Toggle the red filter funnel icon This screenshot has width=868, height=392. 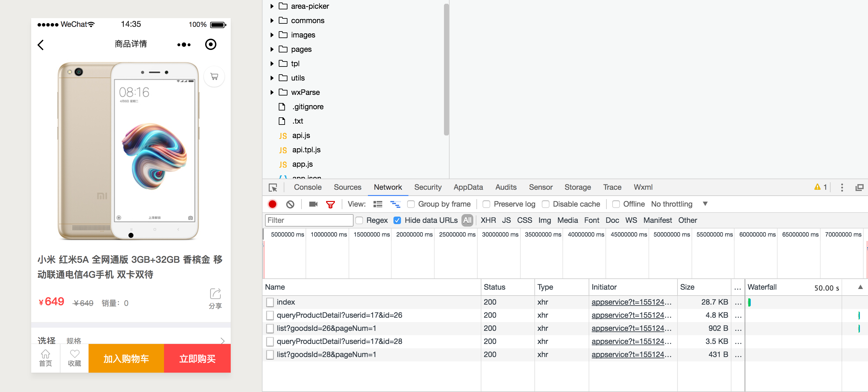click(330, 204)
